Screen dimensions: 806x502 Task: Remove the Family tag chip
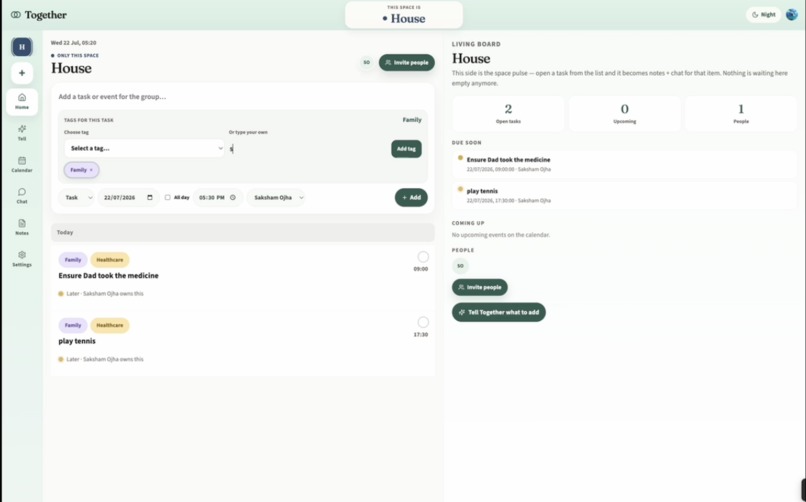[91, 170]
